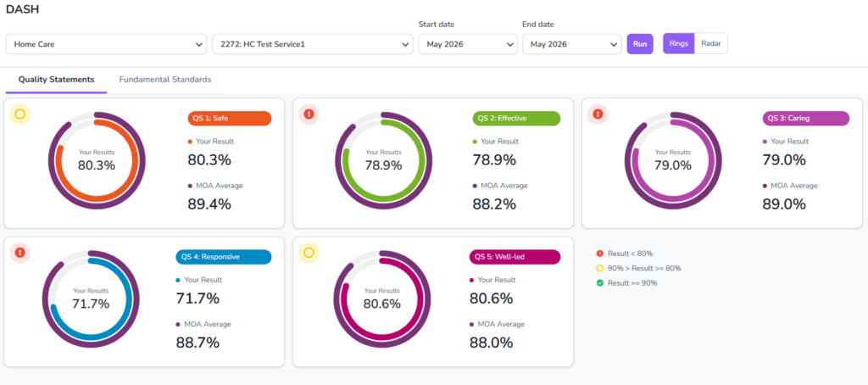Switch to the Fundamental Standards tab

tap(165, 80)
